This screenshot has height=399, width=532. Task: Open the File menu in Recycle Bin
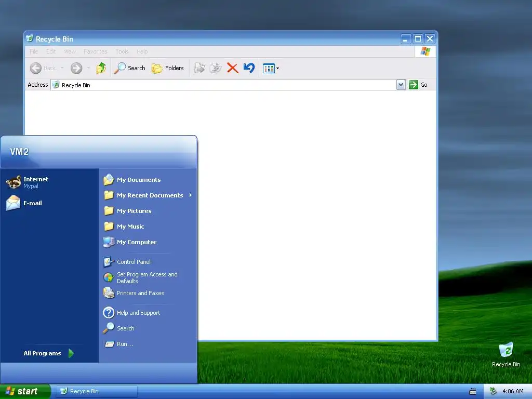click(x=34, y=51)
